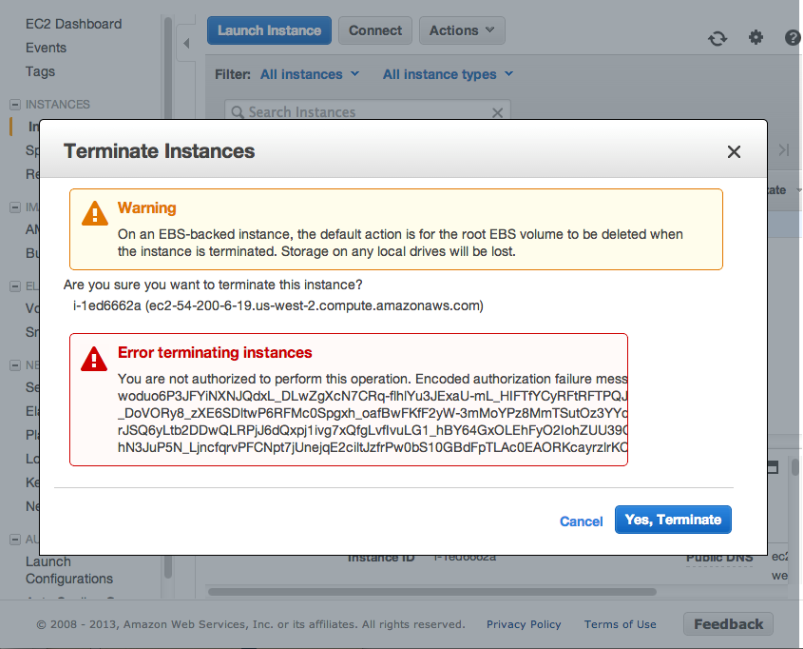Click the red error triangle icon
The width and height of the screenshot is (803, 649).
(95, 358)
